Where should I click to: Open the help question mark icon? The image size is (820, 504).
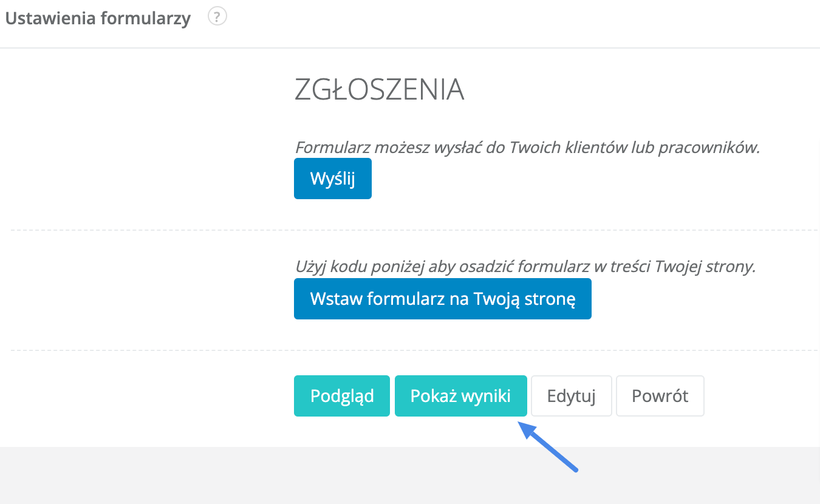point(217,17)
